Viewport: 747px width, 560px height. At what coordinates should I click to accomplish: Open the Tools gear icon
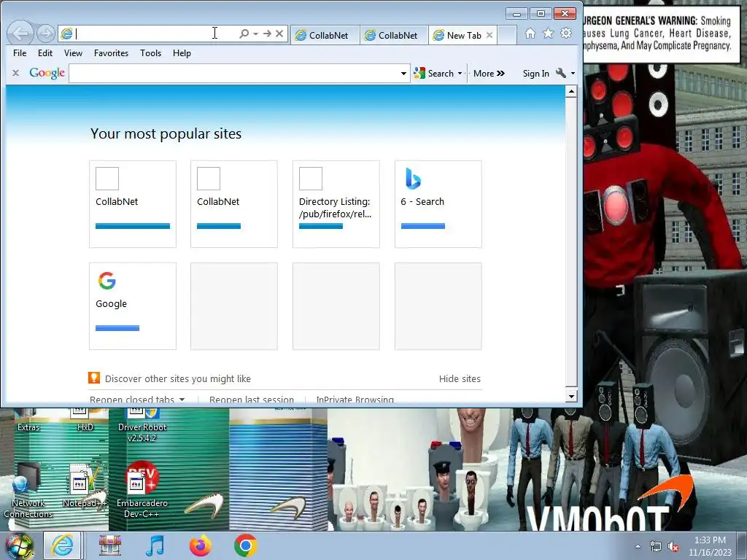pyautogui.click(x=566, y=34)
